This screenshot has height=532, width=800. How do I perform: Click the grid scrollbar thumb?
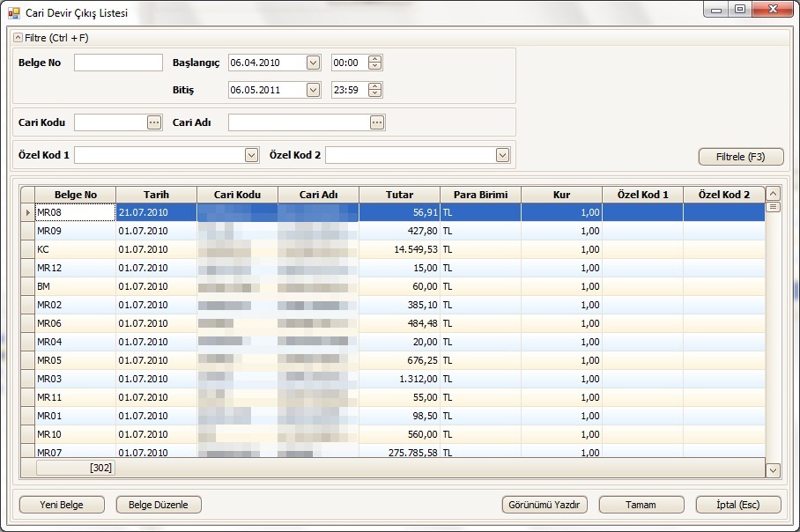click(773, 207)
